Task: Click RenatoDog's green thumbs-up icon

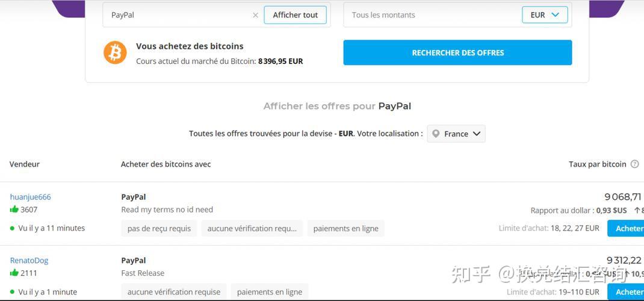Action: click(14, 273)
